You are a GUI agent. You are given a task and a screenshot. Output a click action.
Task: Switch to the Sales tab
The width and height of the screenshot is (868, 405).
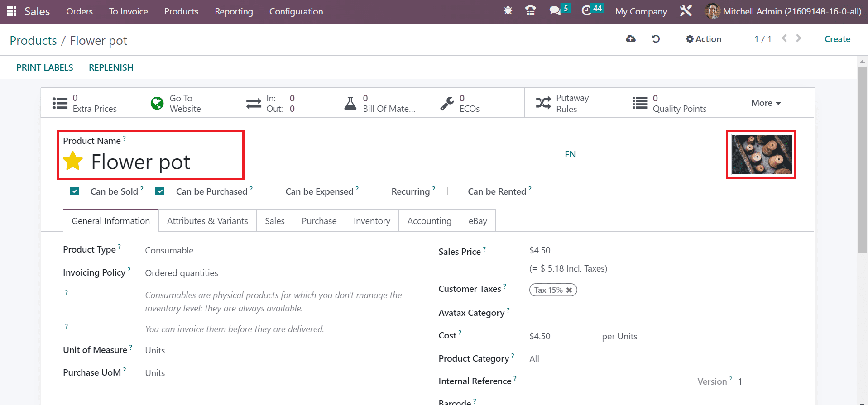point(275,221)
